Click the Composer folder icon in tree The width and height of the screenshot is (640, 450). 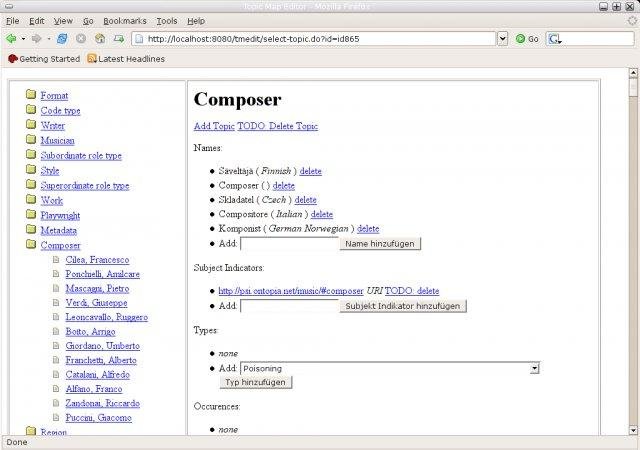click(31, 244)
